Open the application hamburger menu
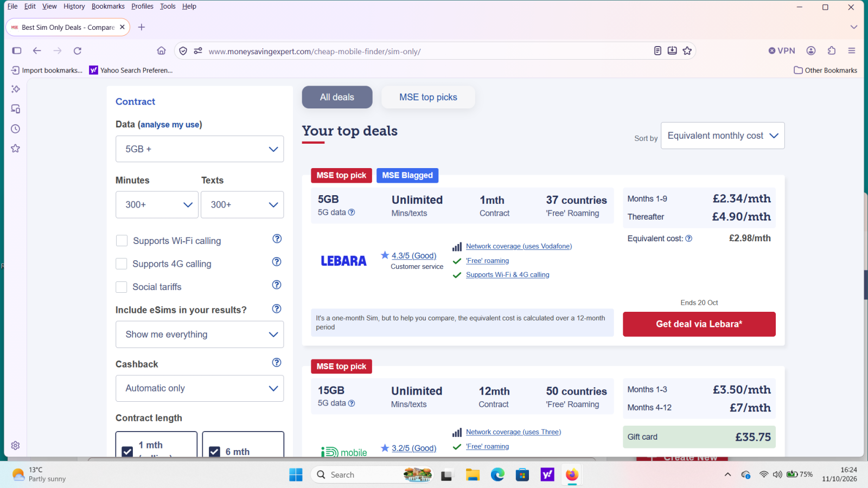Screen dimensions: 868x488 (852, 50)
